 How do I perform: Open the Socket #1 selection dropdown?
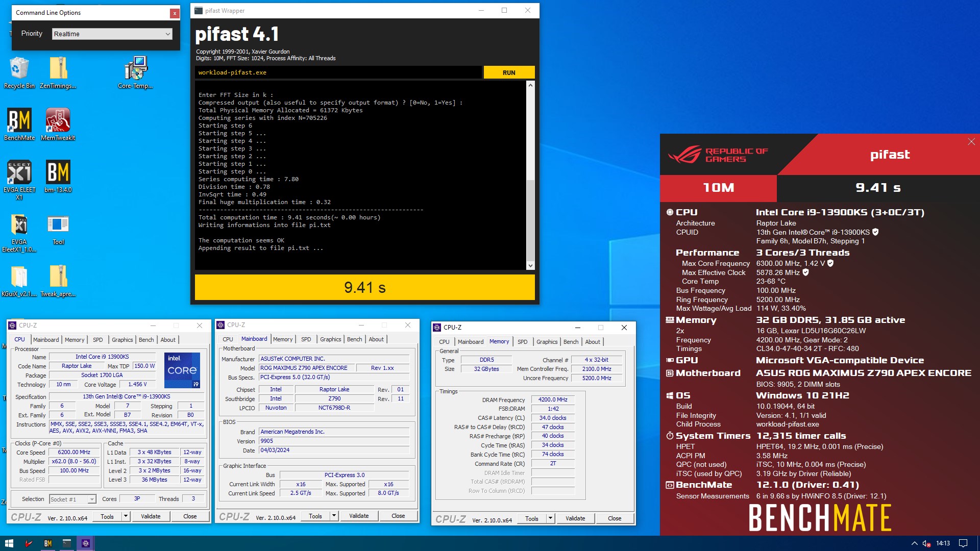pos(72,499)
